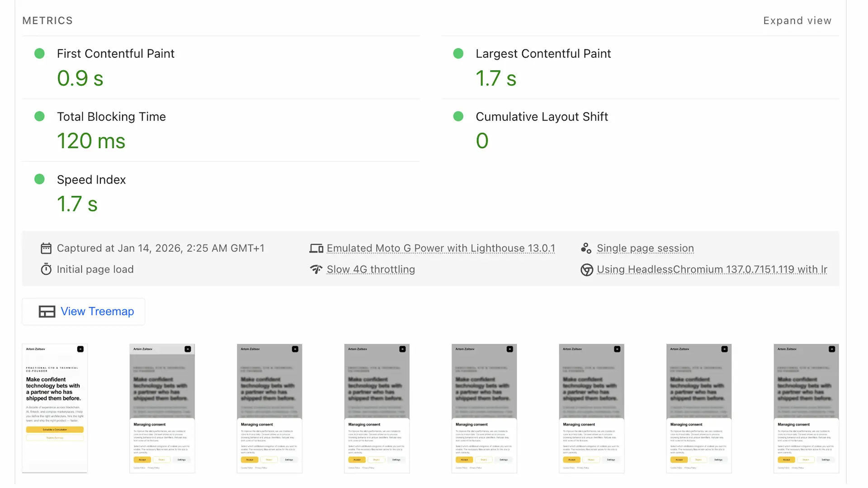Click green status dot for Speed Index
This screenshot has height=488, width=868.
point(39,179)
